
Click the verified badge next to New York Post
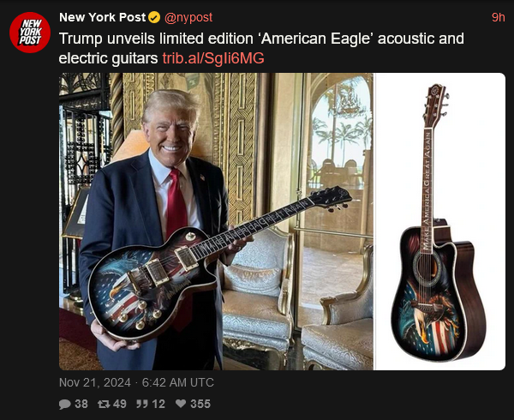pos(154,17)
